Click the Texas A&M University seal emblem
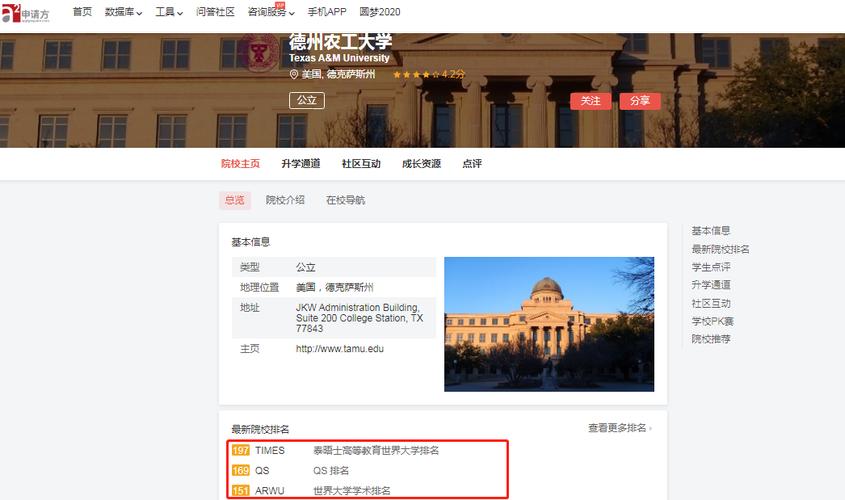Screen dimensions: 845x500 pyautogui.click(x=259, y=53)
